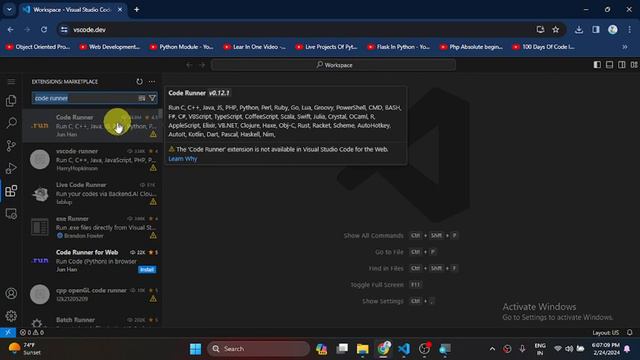Reload the browser page

click(44, 29)
